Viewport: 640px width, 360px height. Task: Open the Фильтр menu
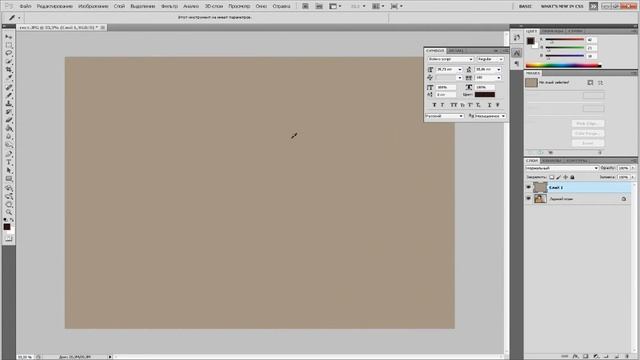point(169,6)
